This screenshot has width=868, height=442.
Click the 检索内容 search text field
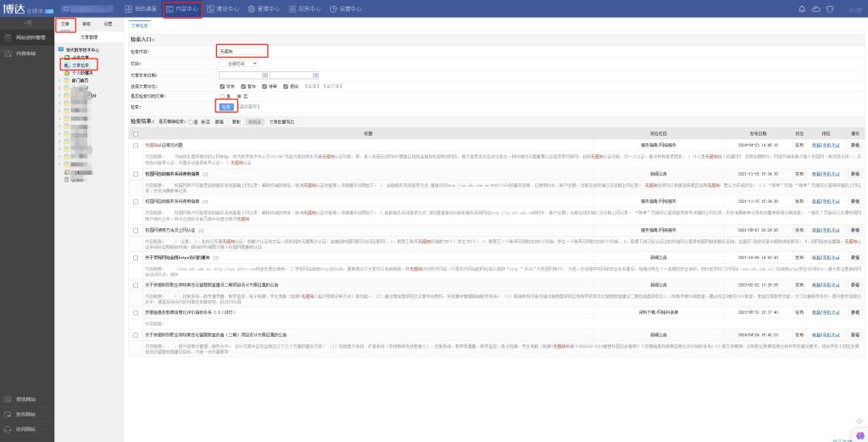coord(242,52)
